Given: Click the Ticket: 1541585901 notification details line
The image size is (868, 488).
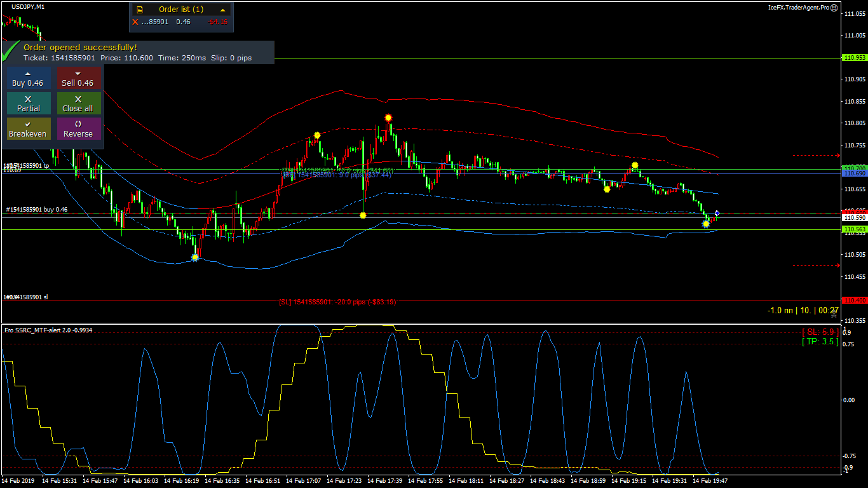Looking at the screenshot, I should pos(137,58).
